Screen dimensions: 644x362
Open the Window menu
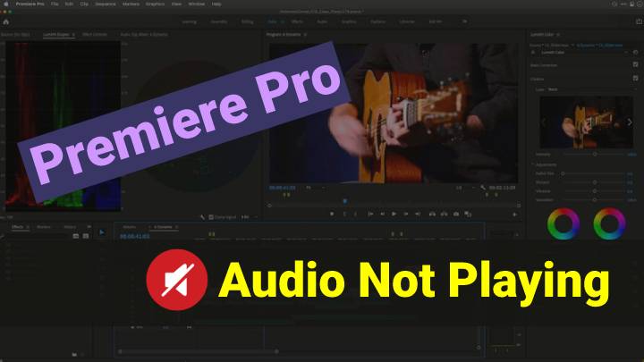pyautogui.click(x=196, y=4)
